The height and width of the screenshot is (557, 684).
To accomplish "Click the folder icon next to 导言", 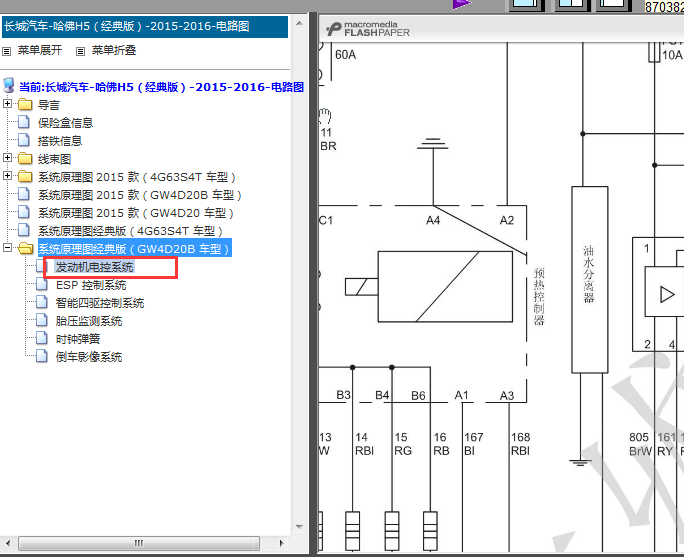I will pyautogui.click(x=25, y=105).
